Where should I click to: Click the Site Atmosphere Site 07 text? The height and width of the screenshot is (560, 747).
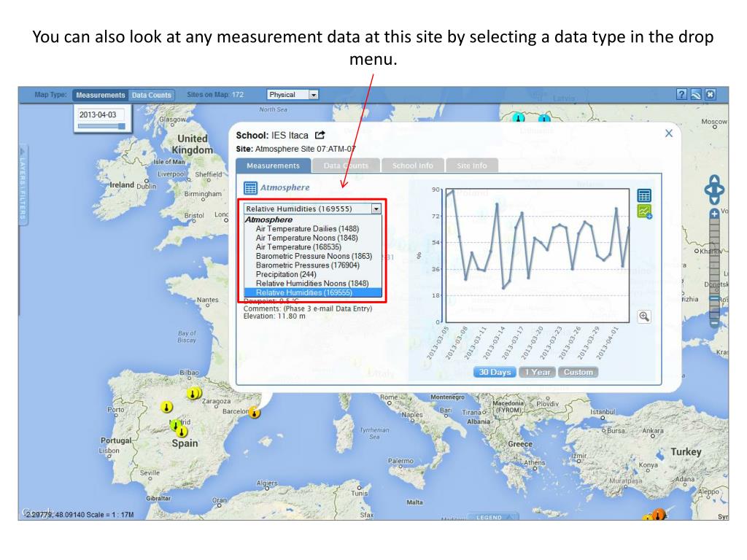pos(295,149)
